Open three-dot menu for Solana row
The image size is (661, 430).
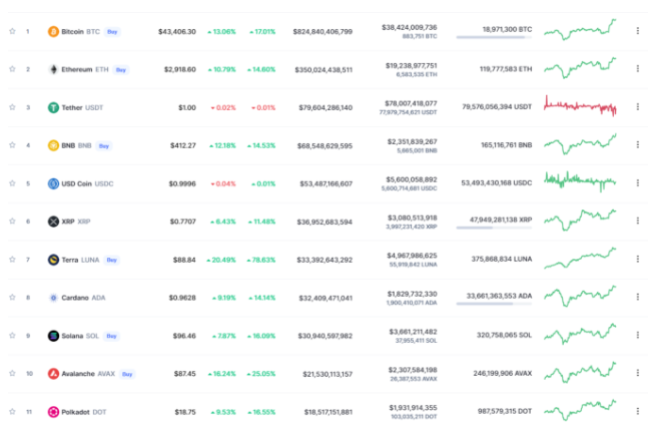(x=637, y=335)
